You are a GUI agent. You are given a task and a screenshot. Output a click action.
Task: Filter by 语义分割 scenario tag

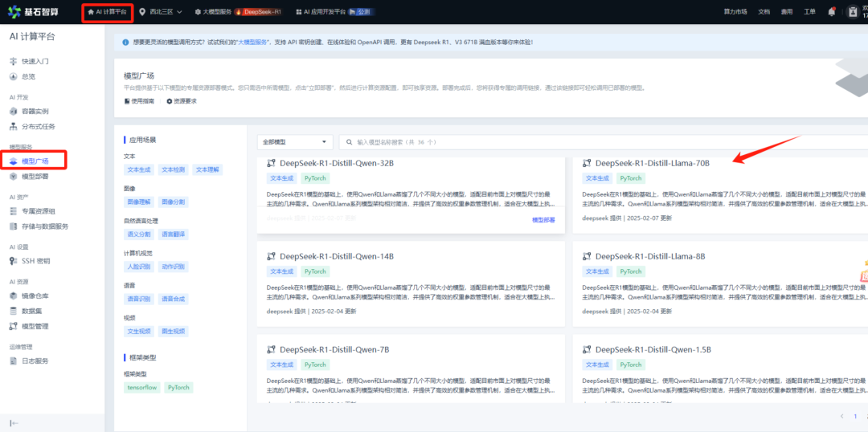(139, 234)
